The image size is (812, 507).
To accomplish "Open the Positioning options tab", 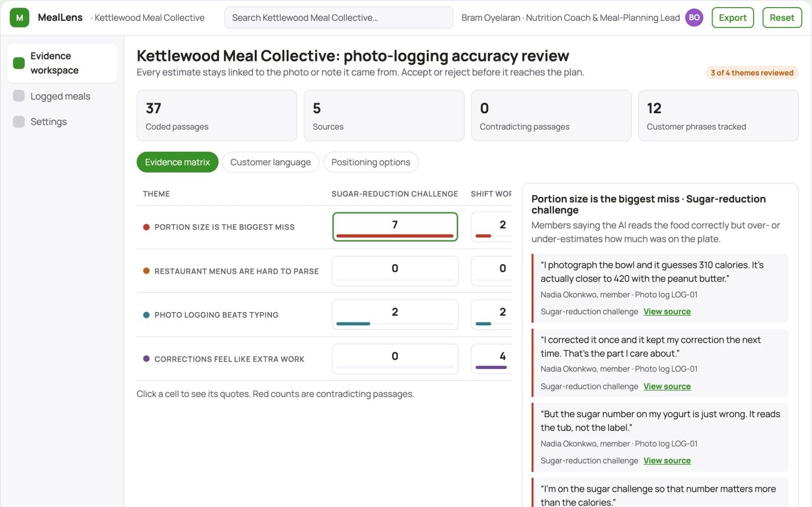I will pyautogui.click(x=371, y=162).
